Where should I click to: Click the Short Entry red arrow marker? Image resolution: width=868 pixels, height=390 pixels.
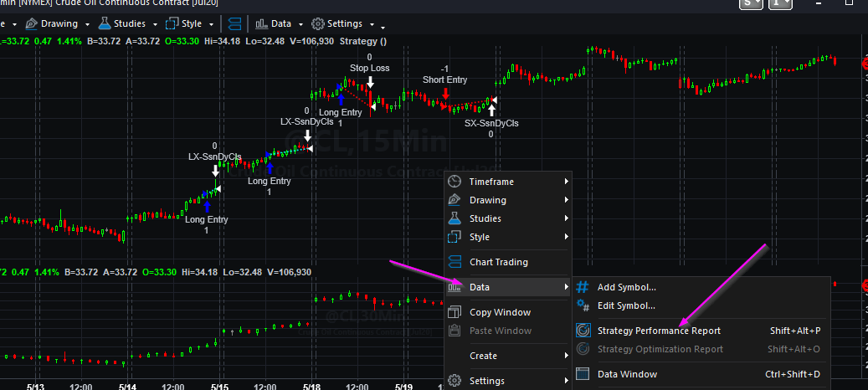coord(444,93)
